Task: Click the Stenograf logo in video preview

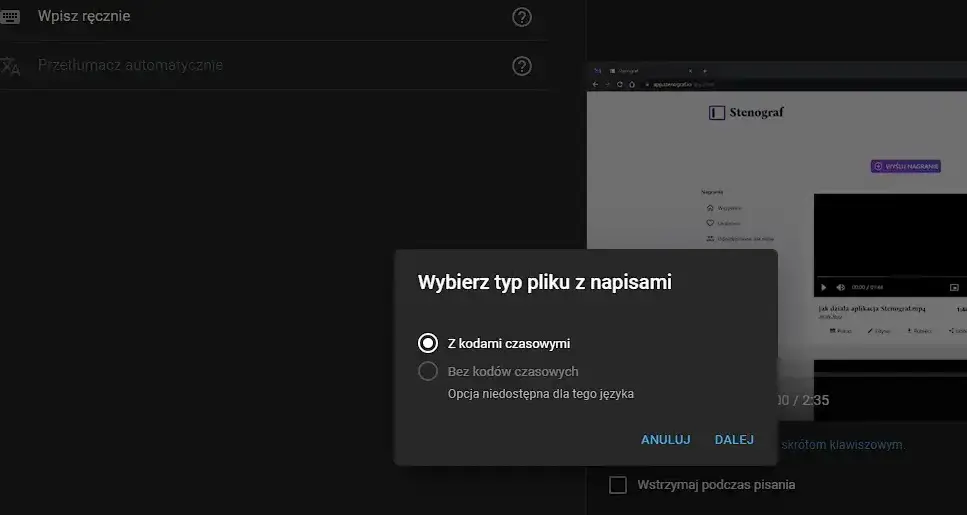Action: pos(745,113)
